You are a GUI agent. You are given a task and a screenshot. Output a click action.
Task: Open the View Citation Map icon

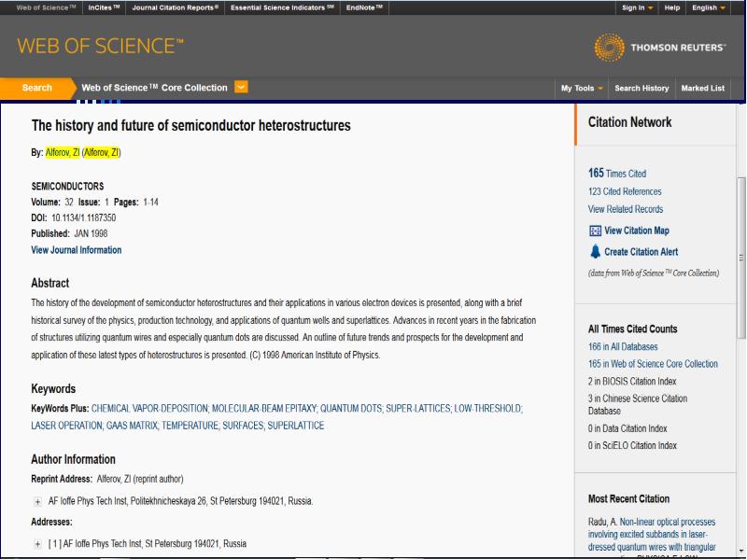tap(595, 231)
